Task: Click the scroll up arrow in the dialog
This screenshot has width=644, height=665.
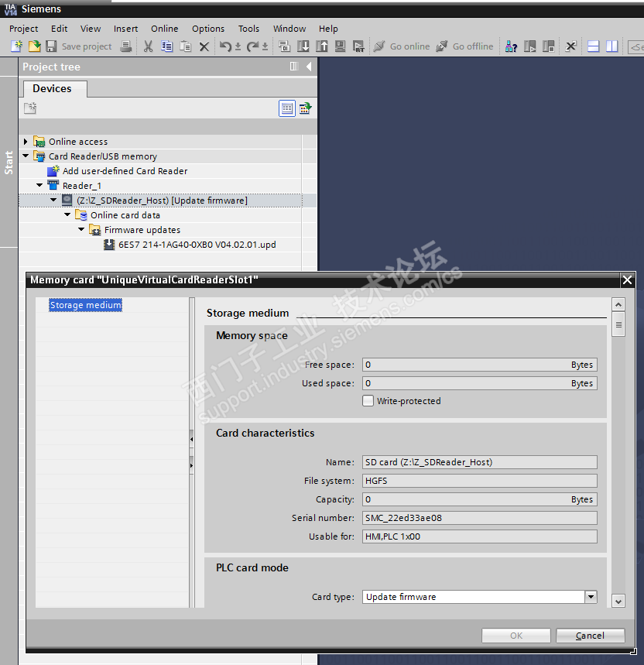Action: point(618,304)
